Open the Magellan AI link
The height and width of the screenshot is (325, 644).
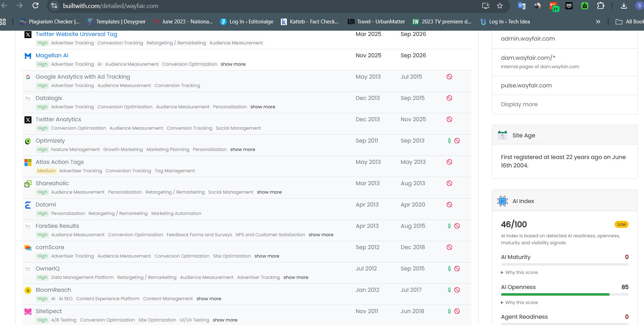pos(52,55)
